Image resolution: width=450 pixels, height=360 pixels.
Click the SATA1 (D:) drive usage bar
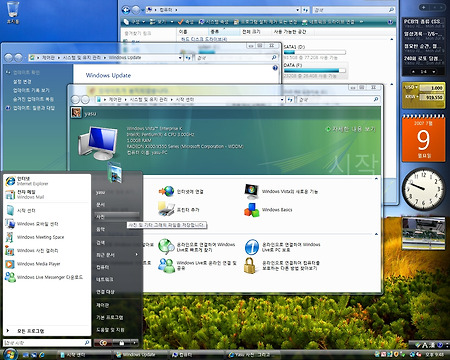tap(315, 52)
